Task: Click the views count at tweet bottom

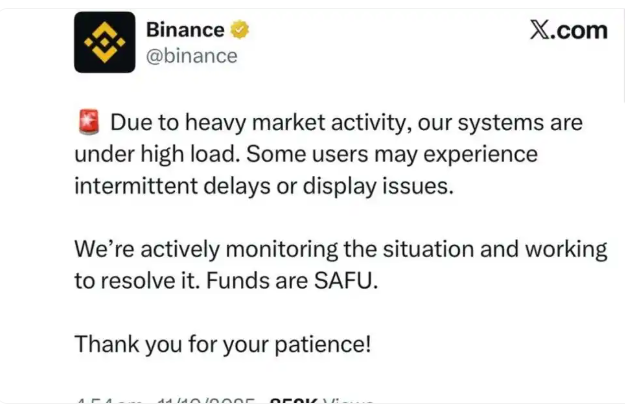Action: tap(294, 400)
